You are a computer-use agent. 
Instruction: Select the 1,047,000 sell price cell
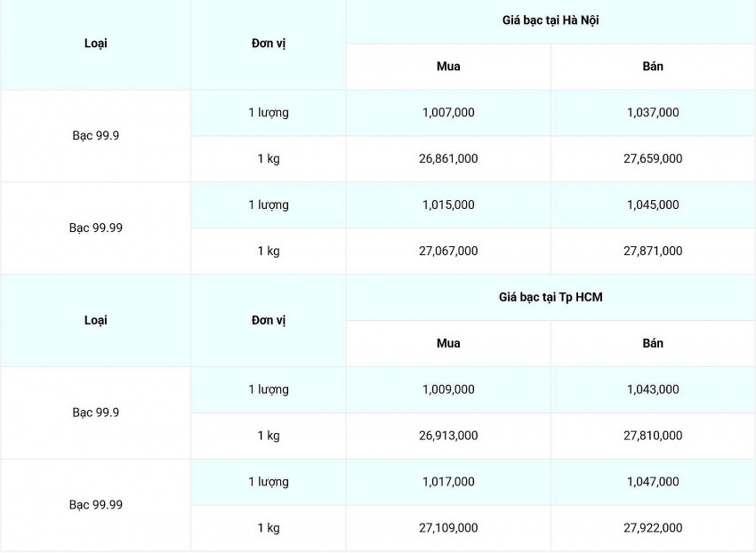pyautogui.click(x=653, y=482)
